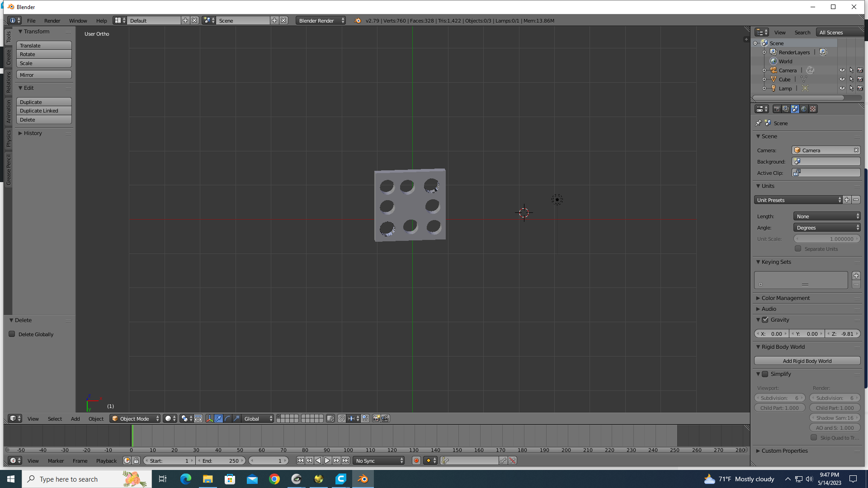
Task: Open the Object Mode dropdown
Action: pos(136,419)
